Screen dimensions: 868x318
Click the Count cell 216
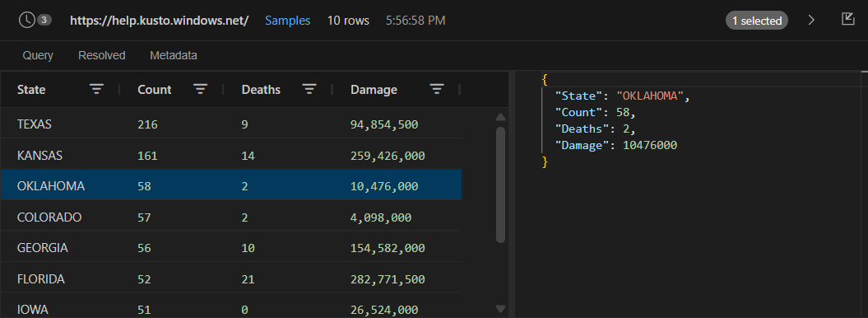pos(148,124)
